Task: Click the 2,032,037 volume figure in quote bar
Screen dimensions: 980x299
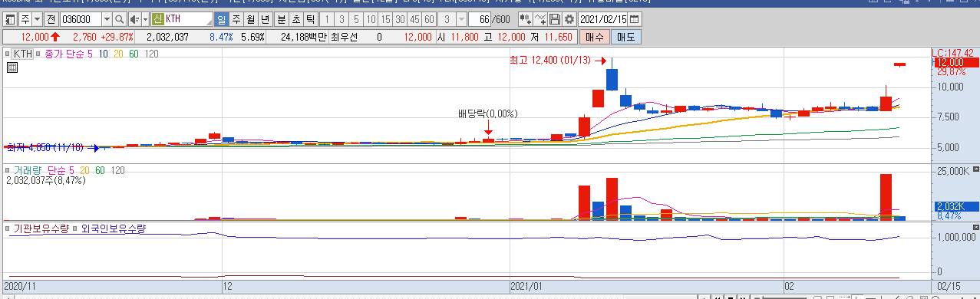Action: tap(167, 37)
